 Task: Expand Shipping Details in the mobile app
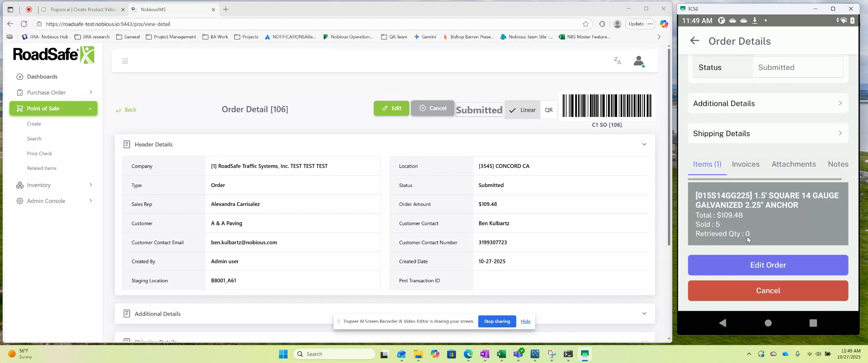pos(768,134)
